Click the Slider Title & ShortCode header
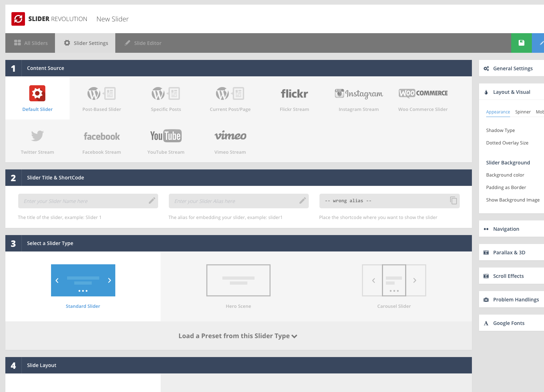Image resolution: width=544 pixels, height=392 pixels. point(238,178)
